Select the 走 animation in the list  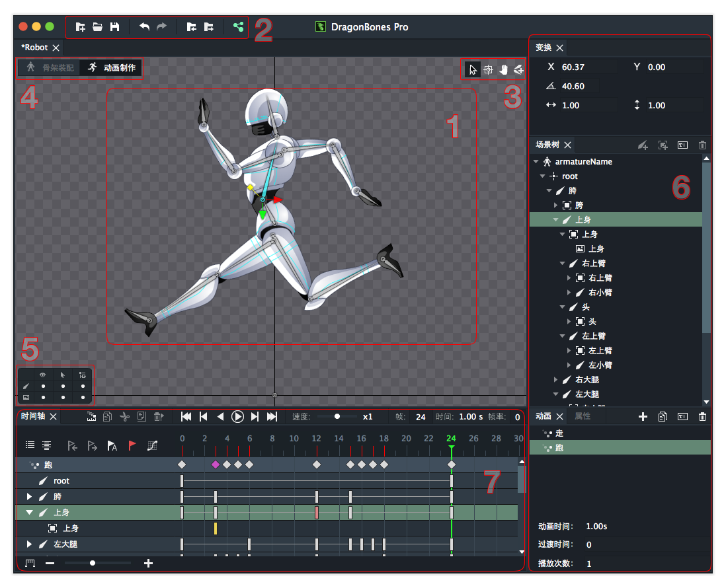tap(620, 433)
